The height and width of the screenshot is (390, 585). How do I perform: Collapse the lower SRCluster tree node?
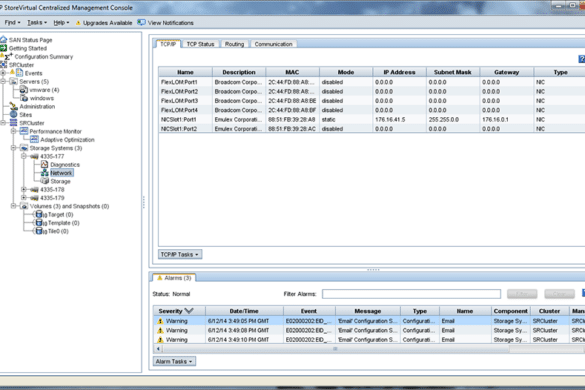coord(3,123)
